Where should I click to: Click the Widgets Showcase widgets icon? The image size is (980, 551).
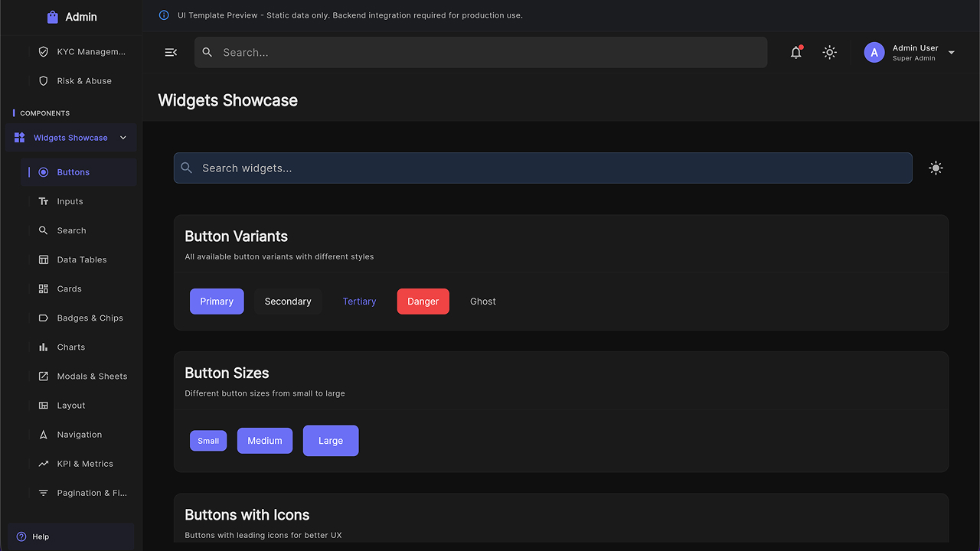tap(20, 138)
